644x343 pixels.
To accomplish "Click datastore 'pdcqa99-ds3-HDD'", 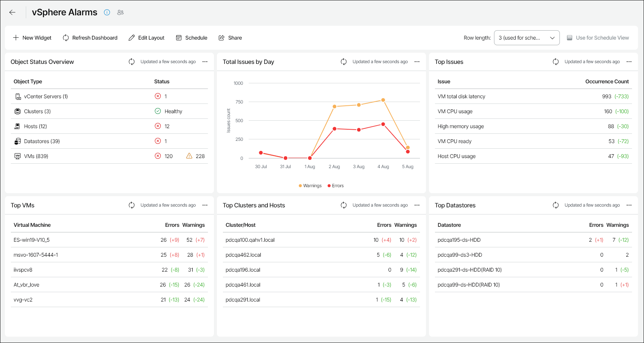I will (x=460, y=255).
